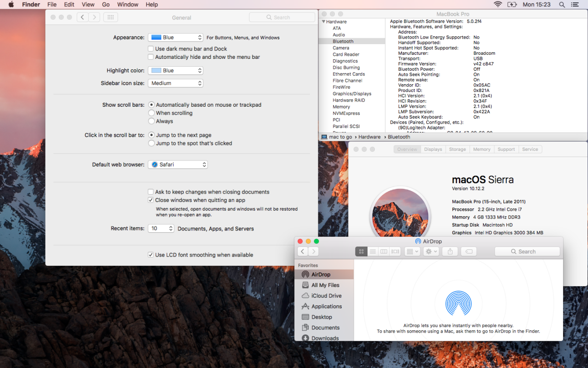Viewport: 588px width, 368px height.
Task: Click the AirDrop Finder Search field
Action: click(x=527, y=252)
